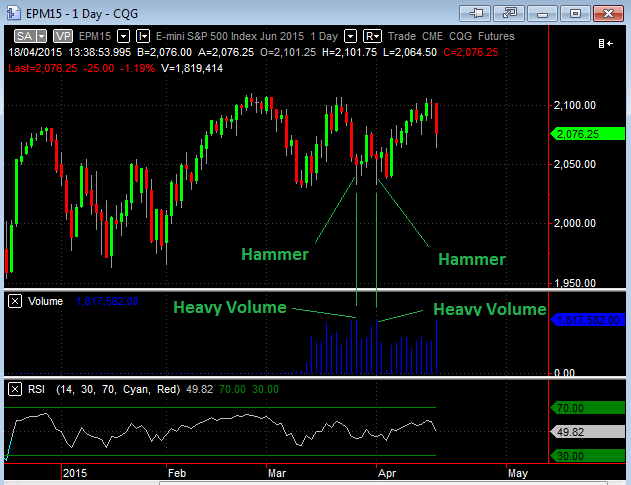
Task: Click the Feb label on time axis
Action: pyautogui.click(x=177, y=473)
